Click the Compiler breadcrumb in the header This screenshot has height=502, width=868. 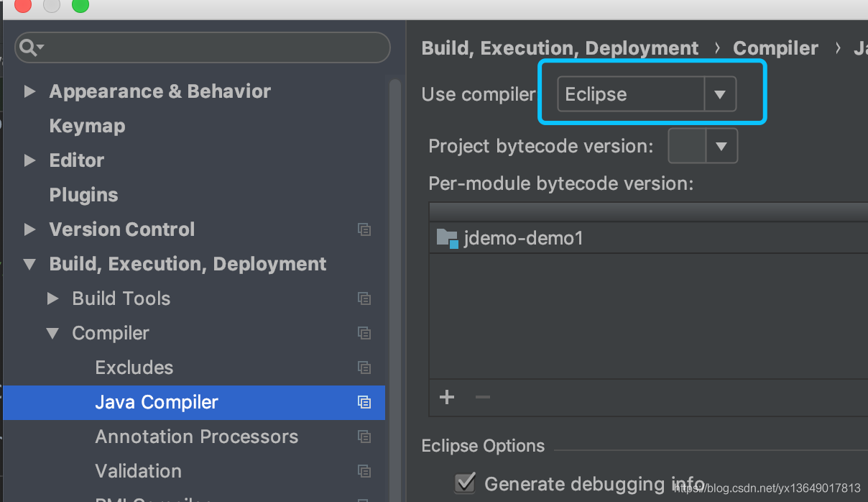coord(775,48)
